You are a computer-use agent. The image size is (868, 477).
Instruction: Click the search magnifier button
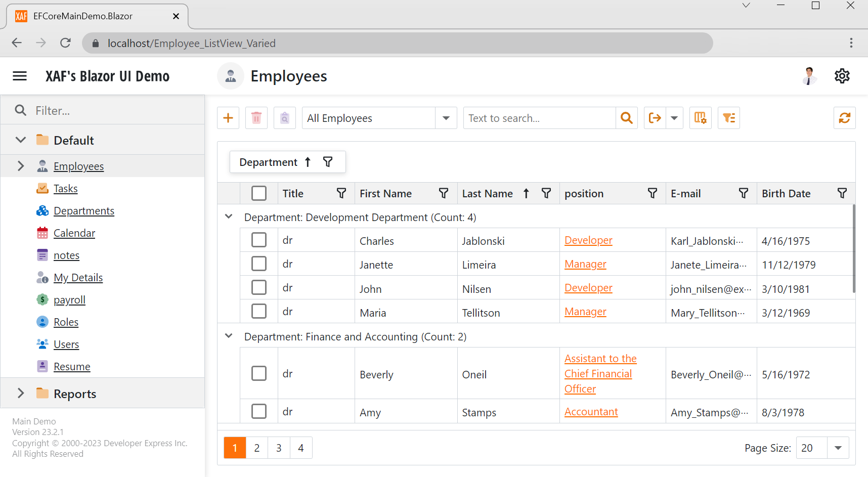click(627, 118)
